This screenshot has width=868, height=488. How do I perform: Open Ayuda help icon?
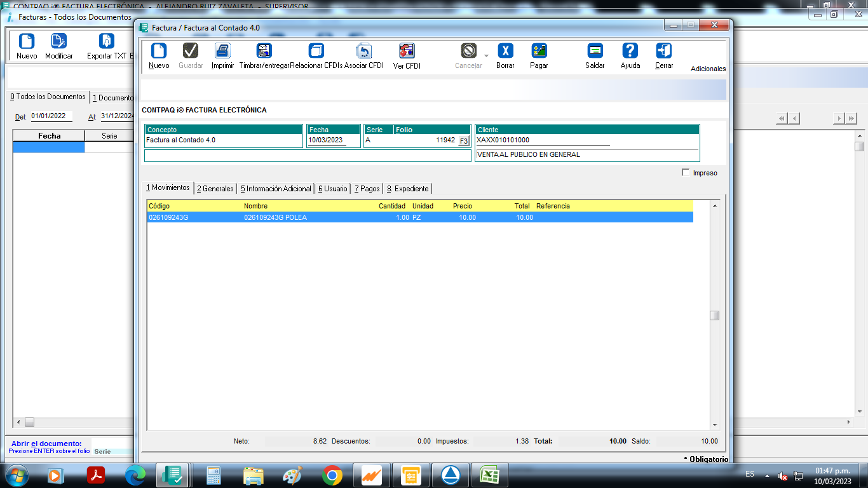coord(630,51)
